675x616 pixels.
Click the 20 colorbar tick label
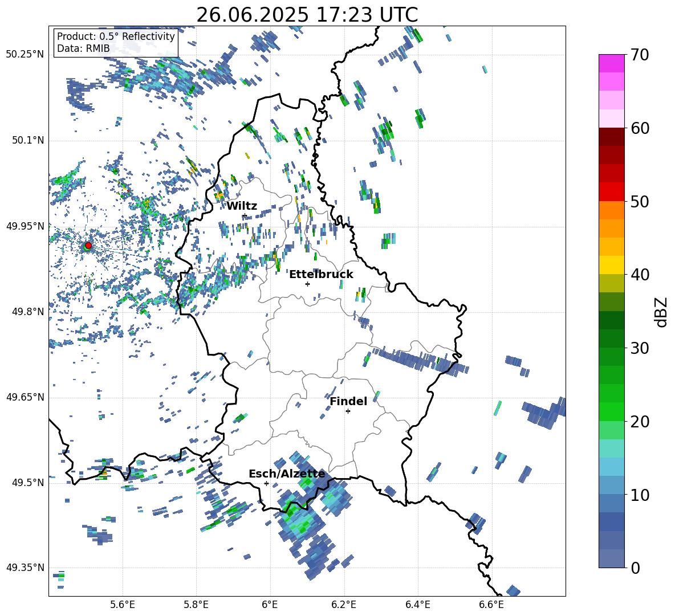click(640, 421)
